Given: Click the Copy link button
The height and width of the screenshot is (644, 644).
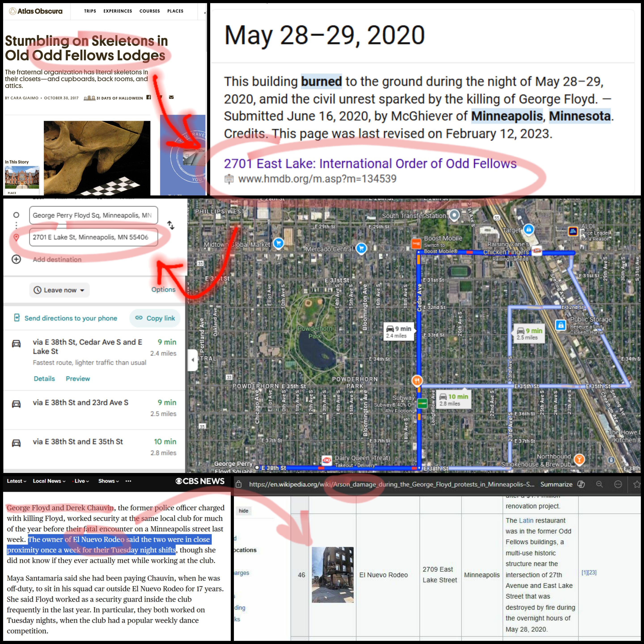Looking at the screenshot, I should click(155, 318).
